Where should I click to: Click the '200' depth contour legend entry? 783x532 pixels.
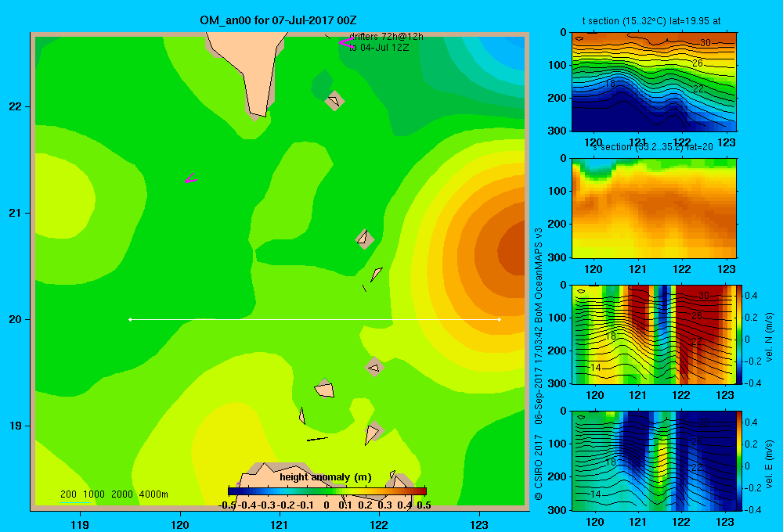68,494
